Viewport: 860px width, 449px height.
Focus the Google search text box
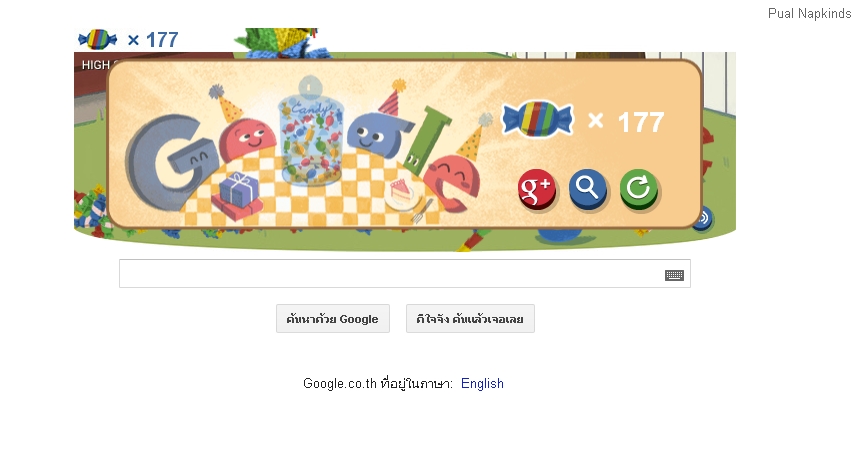pyautogui.click(x=405, y=274)
